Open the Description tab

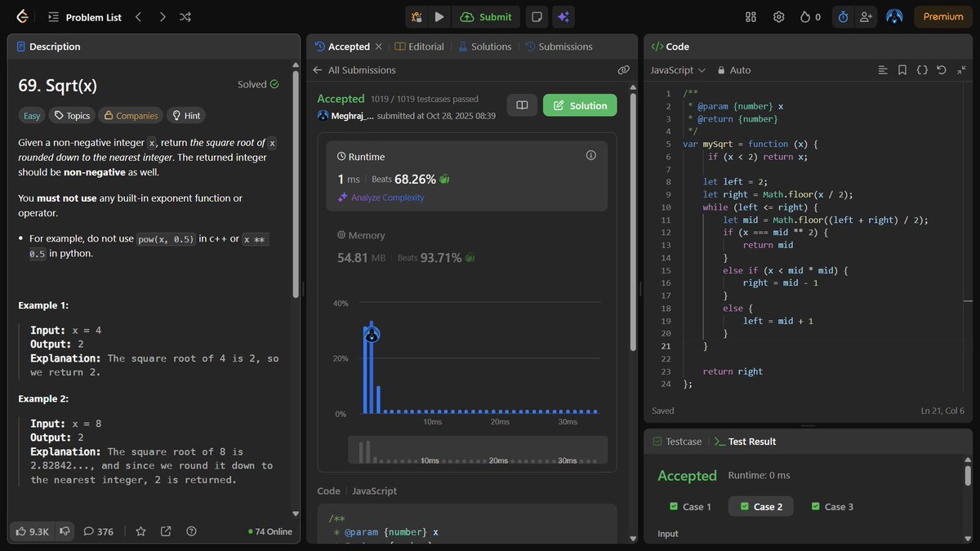point(49,47)
